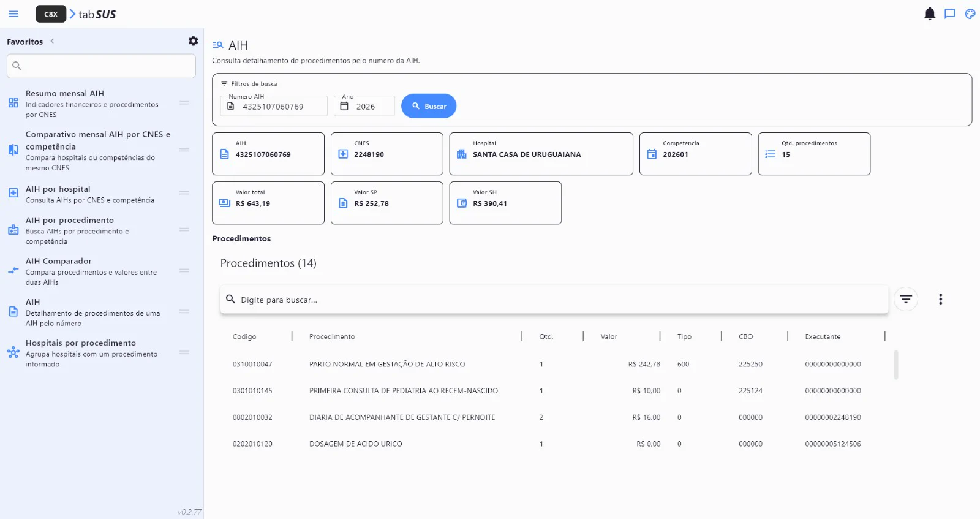Select row PARTO NORMAL EM GESTAÇÃO DE ALTO RISCO

(x=554, y=364)
